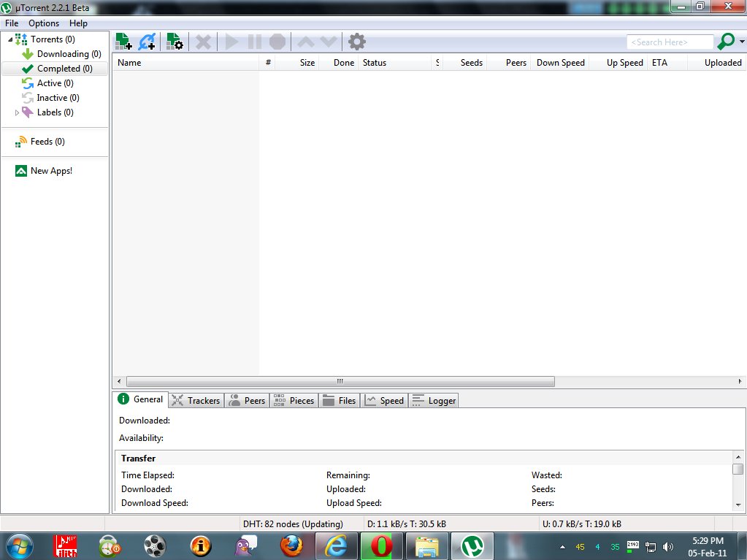Screen dimensions: 747x560
Task: Select the Inactive (0) category
Action: (x=50, y=98)
